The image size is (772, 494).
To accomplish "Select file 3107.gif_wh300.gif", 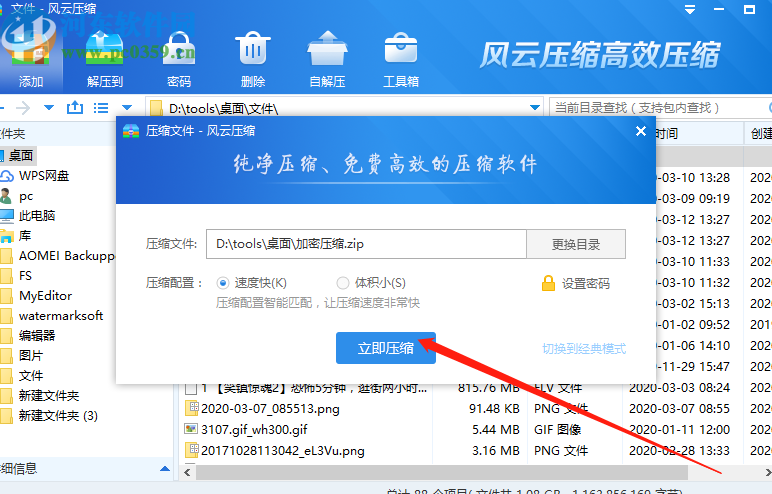I will click(254, 430).
